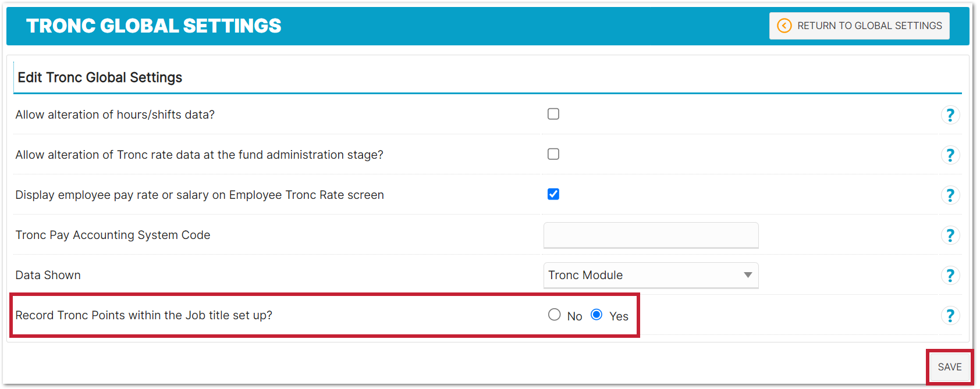The image size is (980, 389).
Task: Open help for Display employee pay rate
Action: (x=950, y=195)
